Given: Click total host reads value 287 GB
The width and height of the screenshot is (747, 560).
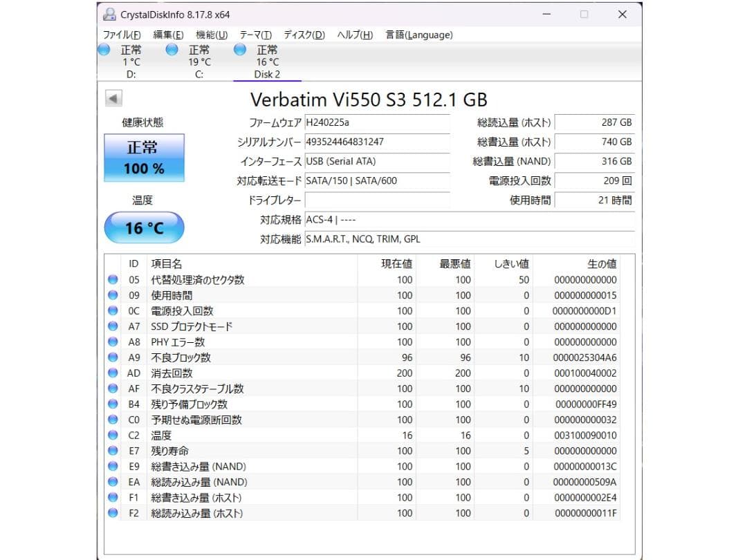Looking at the screenshot, I should pos(595,122).
